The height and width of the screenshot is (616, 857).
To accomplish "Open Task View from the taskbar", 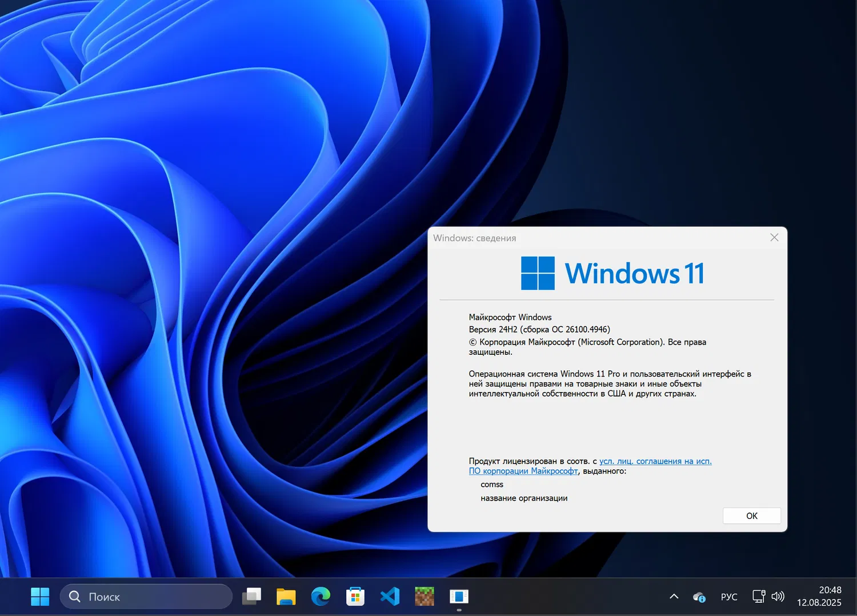I will 252,596.
